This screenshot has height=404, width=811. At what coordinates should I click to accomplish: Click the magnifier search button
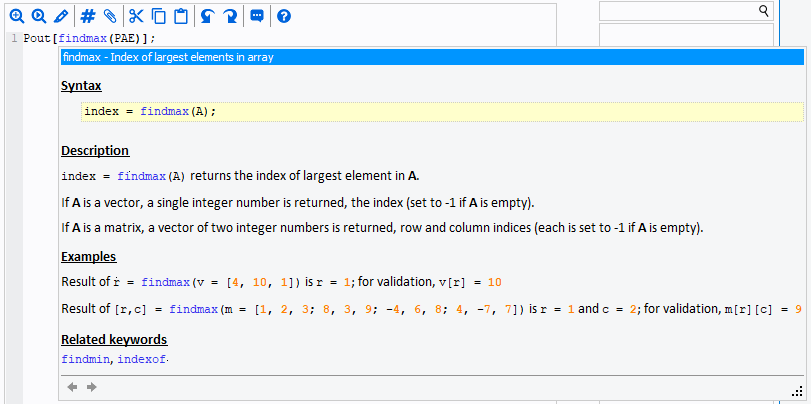point(764,10)
